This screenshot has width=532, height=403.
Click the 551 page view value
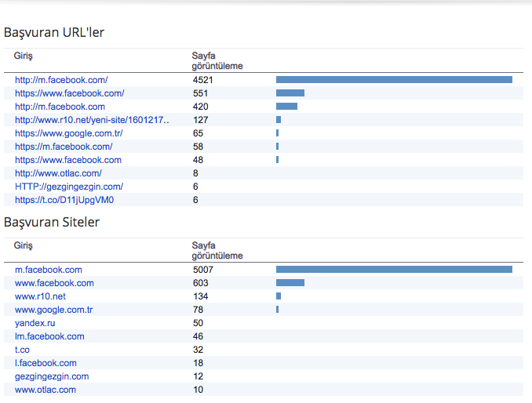click(200, 93)
